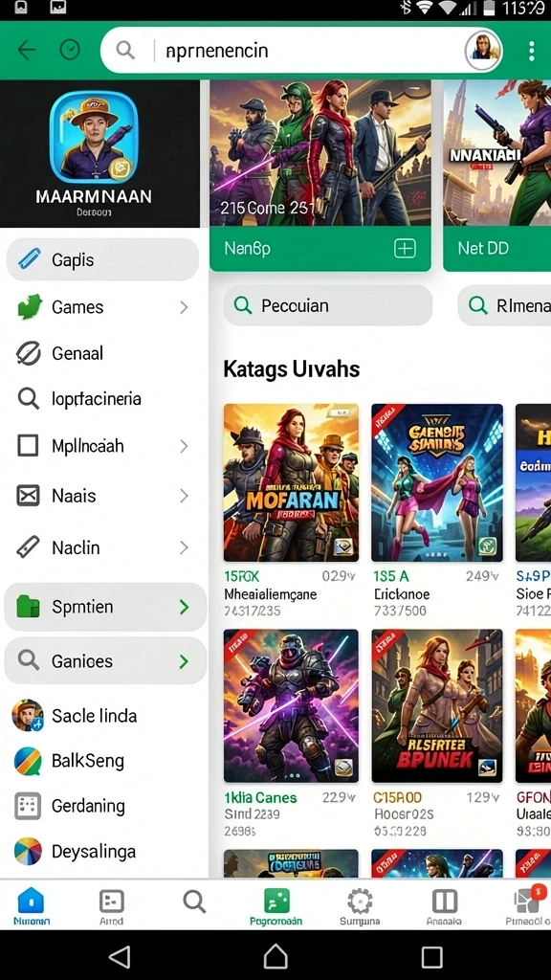Click the Katags Uivahs heading
The width and height of the screenshot is (551, 980).
point(291,369)
